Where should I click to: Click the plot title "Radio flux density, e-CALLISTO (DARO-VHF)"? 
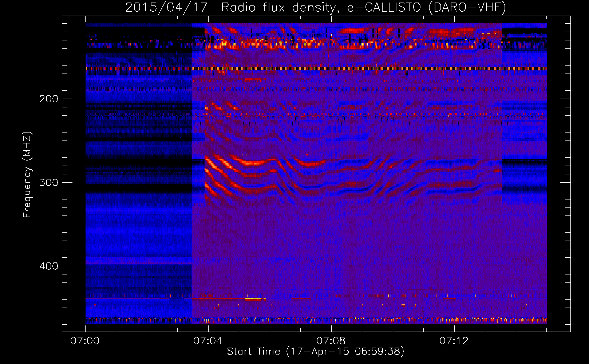(363, 7)
